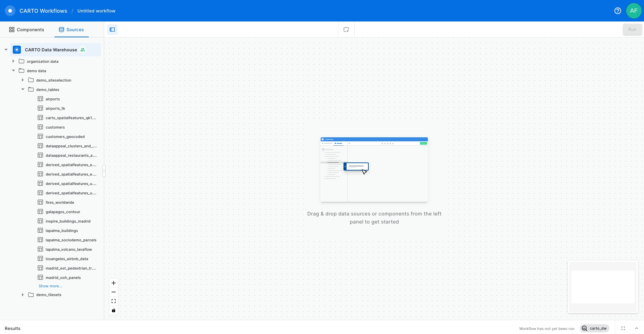Click the Untitled workflow title
644x334 pixels.
click(x=96, y=11)
